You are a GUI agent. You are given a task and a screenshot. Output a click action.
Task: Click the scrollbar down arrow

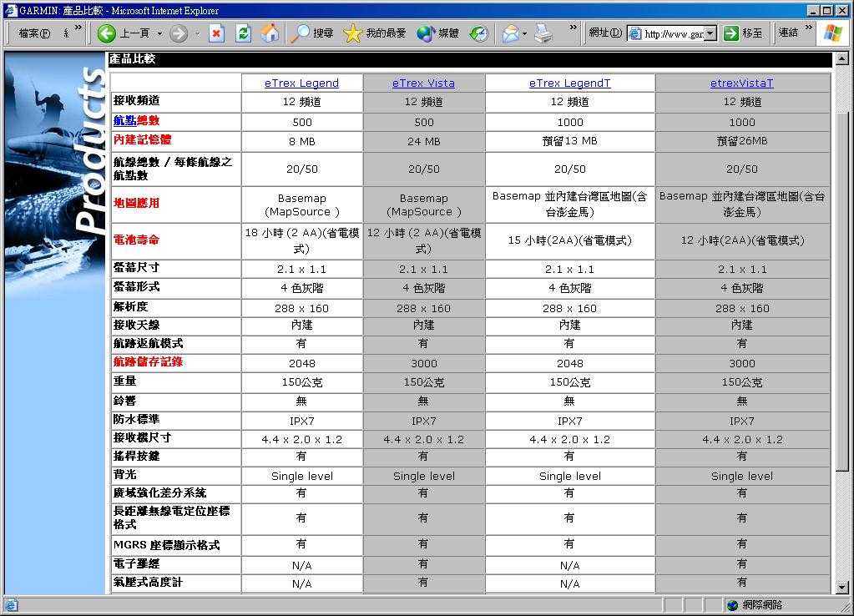tap(842, 588)
